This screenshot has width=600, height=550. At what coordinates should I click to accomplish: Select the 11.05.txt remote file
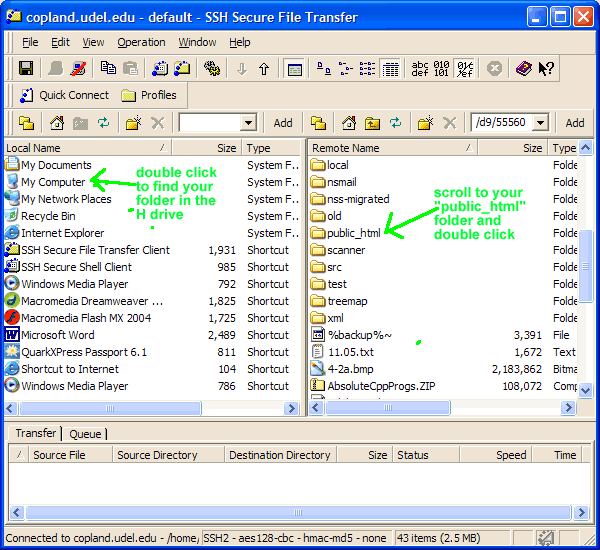(x=351, y=352)
